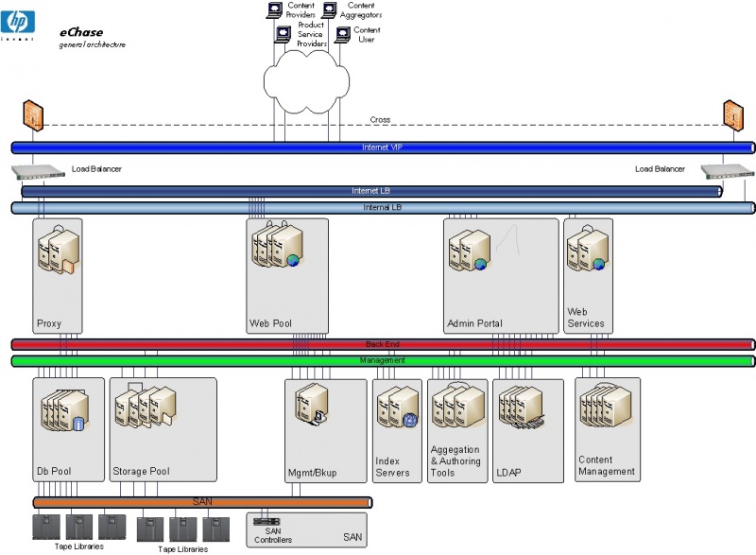Click the SAN Controllers device icon
This screenshot has width=756, height=555.
(x=265, y=522)
